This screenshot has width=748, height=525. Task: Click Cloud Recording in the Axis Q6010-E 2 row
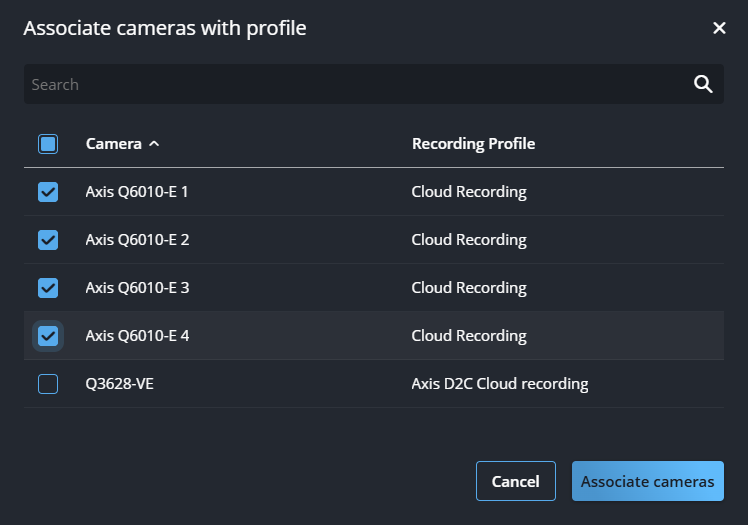pos(468,240)
